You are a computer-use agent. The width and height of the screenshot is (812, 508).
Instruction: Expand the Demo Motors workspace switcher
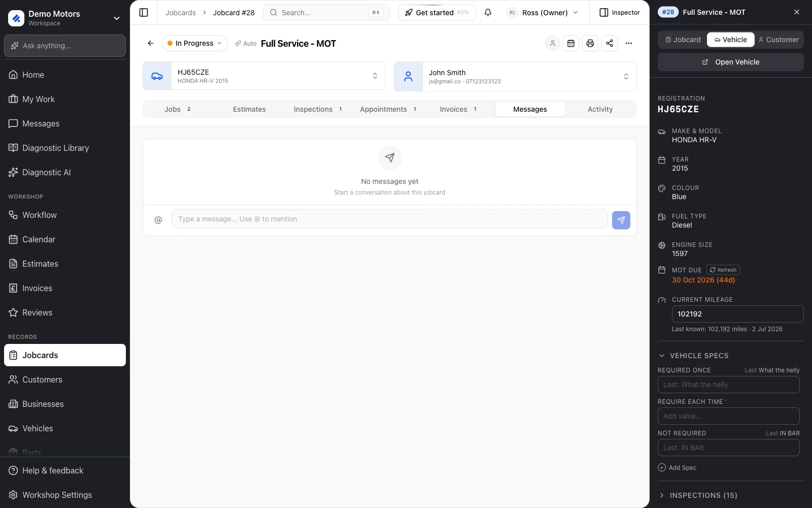65,18
